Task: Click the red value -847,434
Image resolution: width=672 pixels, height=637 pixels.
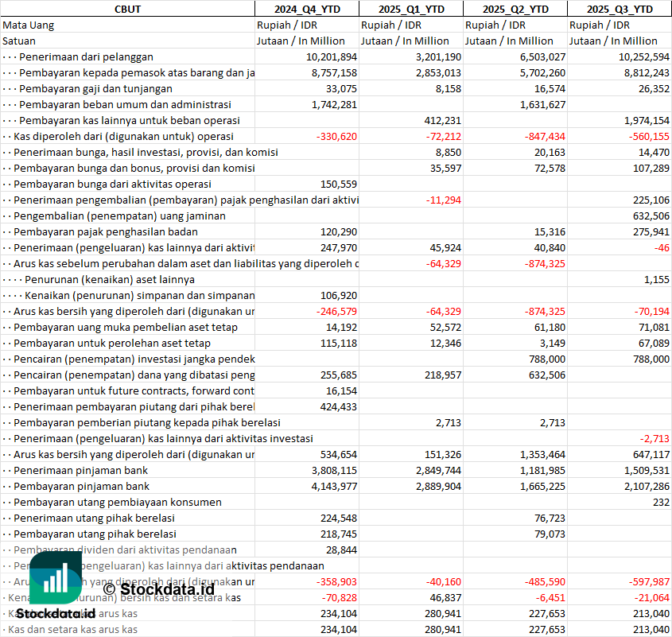Action: [545, 136]
